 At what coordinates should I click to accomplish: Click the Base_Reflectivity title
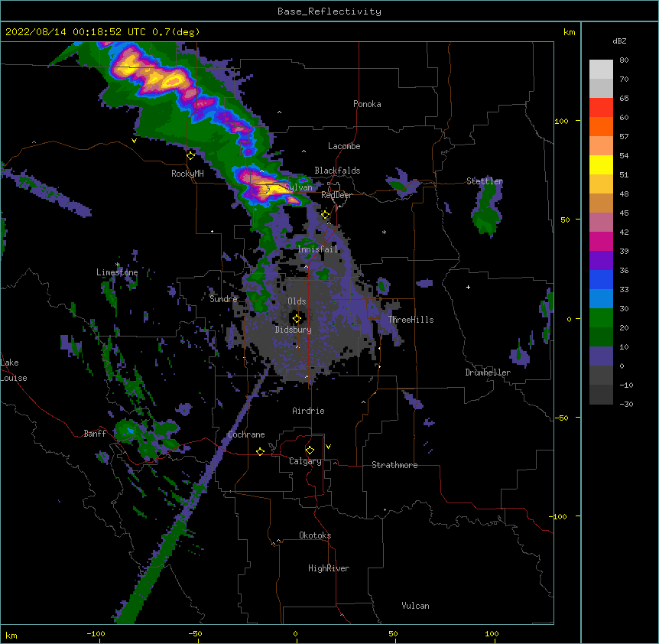pos(329,11)
